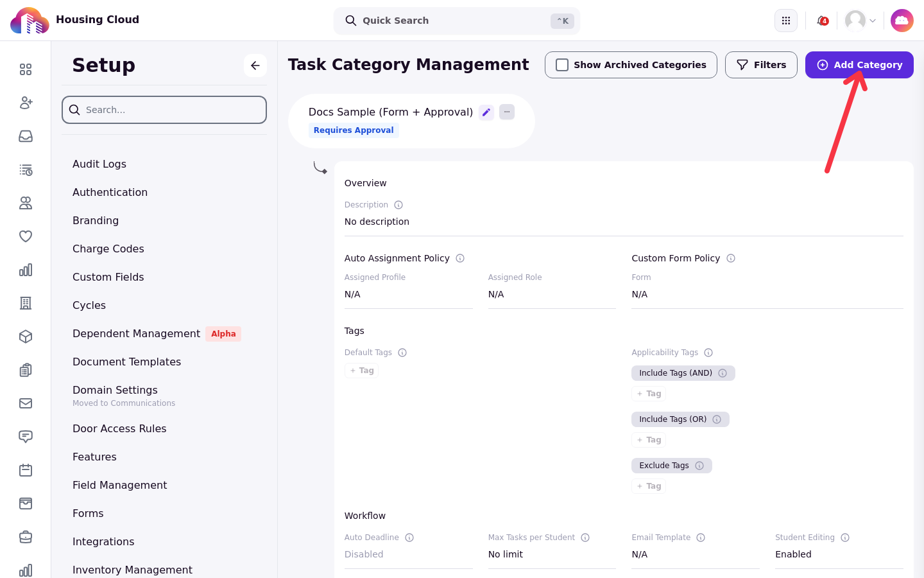Open the dashboard grid icon in left rail
Image resolution: width=924 pixels, height=578 pixels.
[26, 69]
